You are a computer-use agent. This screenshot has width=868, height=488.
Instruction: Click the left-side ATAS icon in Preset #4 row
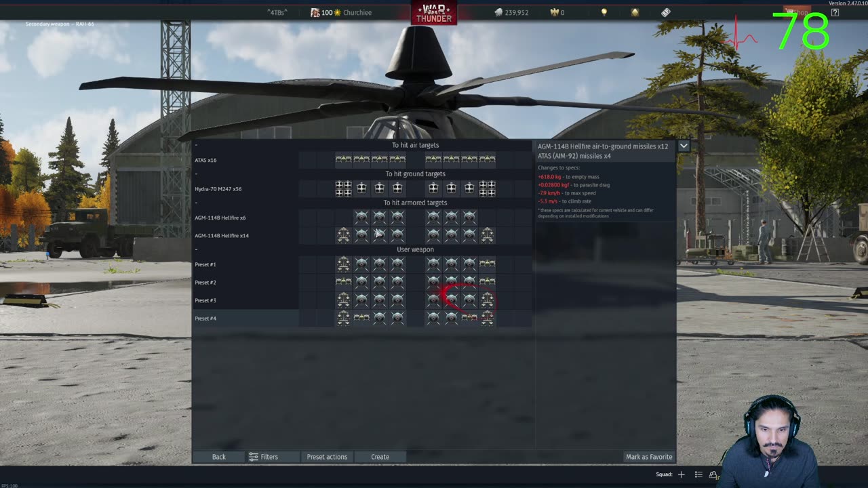(x=361, y=318)
